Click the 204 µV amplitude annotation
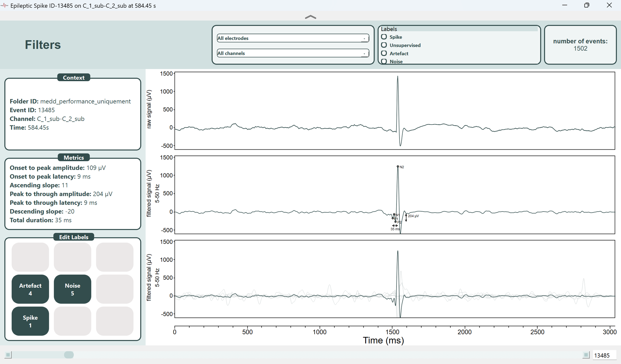Screen dimensions: 621x364 tap(413, 216)
